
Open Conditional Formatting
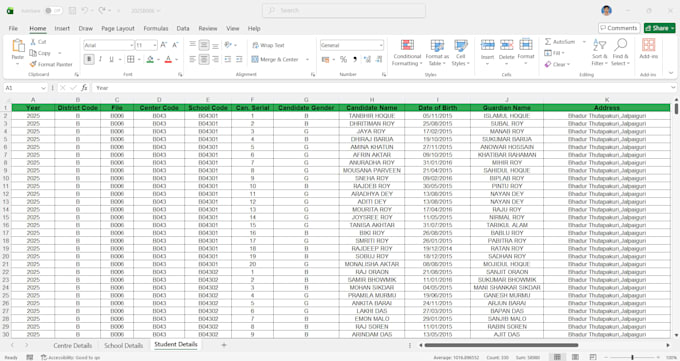[x=407, y=53]
